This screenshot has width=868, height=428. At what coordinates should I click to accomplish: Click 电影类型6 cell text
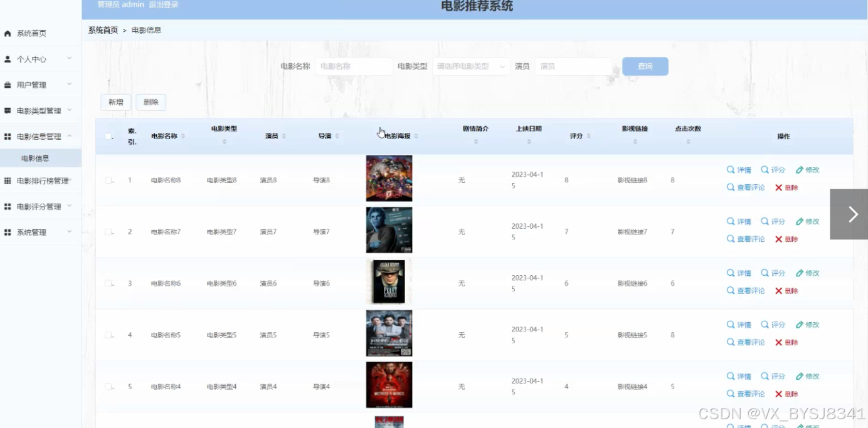222,284
